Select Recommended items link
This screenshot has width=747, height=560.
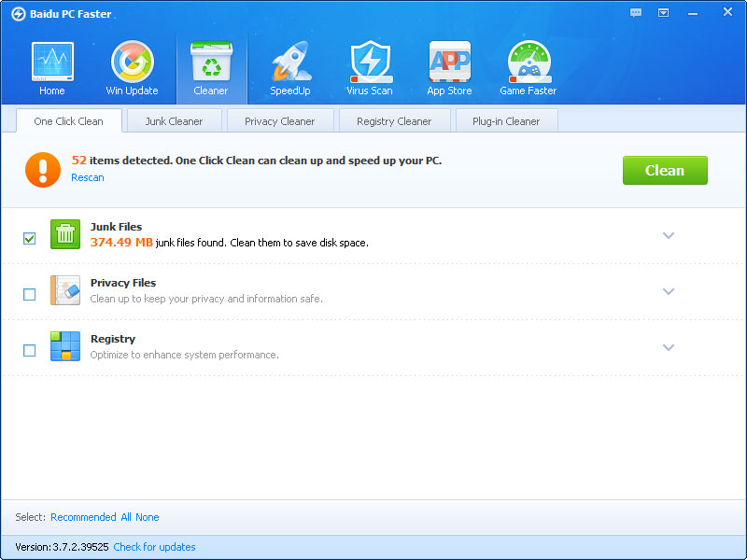pyautogui.click(x=83, y=517)
